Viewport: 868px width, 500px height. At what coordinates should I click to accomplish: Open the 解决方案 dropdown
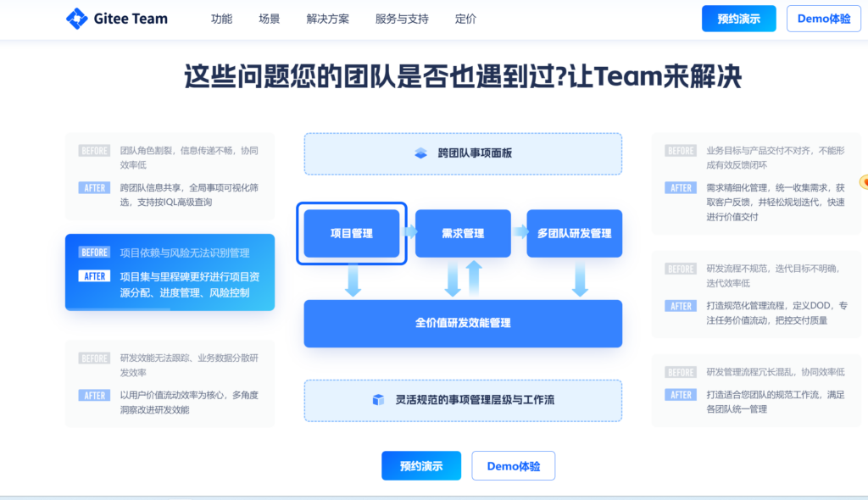point(327,18)
